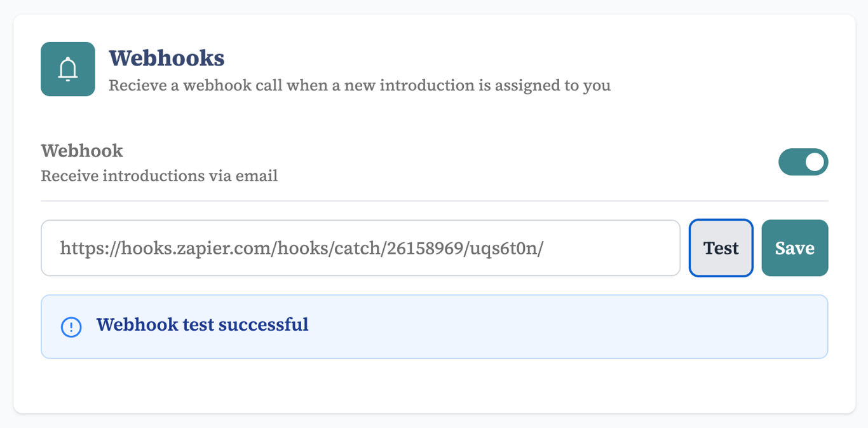Click the Webhooks section heading

point(166,58)
